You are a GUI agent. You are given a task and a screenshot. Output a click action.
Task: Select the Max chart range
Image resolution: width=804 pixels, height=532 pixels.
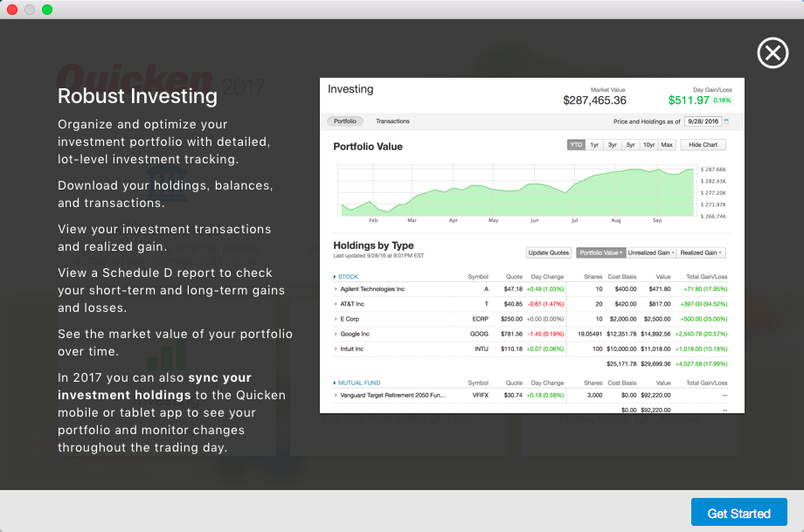tap(667, 145)
